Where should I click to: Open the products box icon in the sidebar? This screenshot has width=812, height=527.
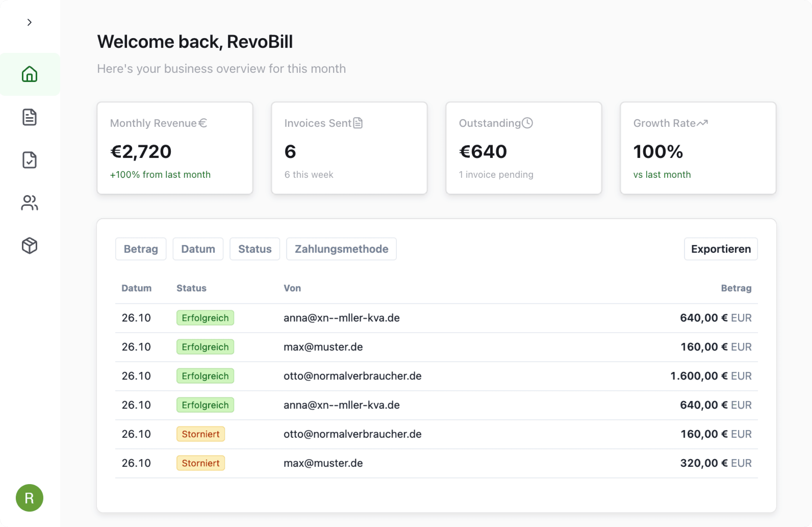30,246
